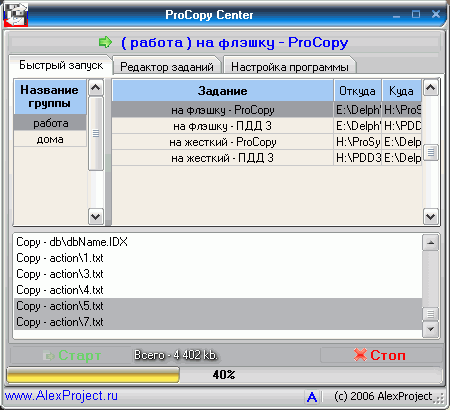Click log line Copy - action\4.txt
450x410 pixels.
(x=218, y=290)
